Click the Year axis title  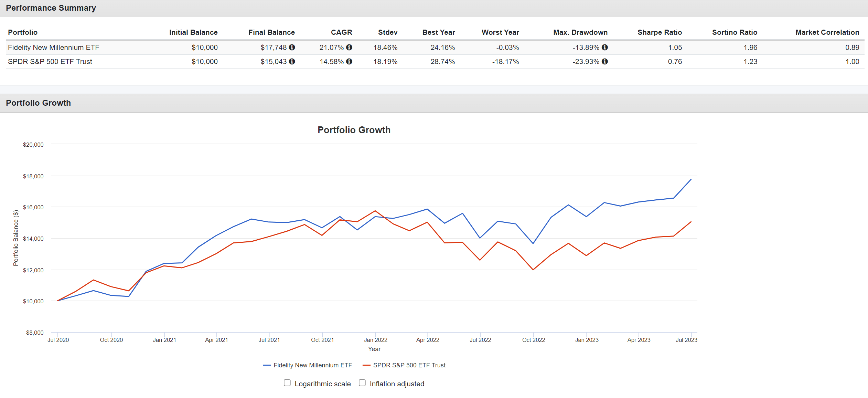click(374, 349)
